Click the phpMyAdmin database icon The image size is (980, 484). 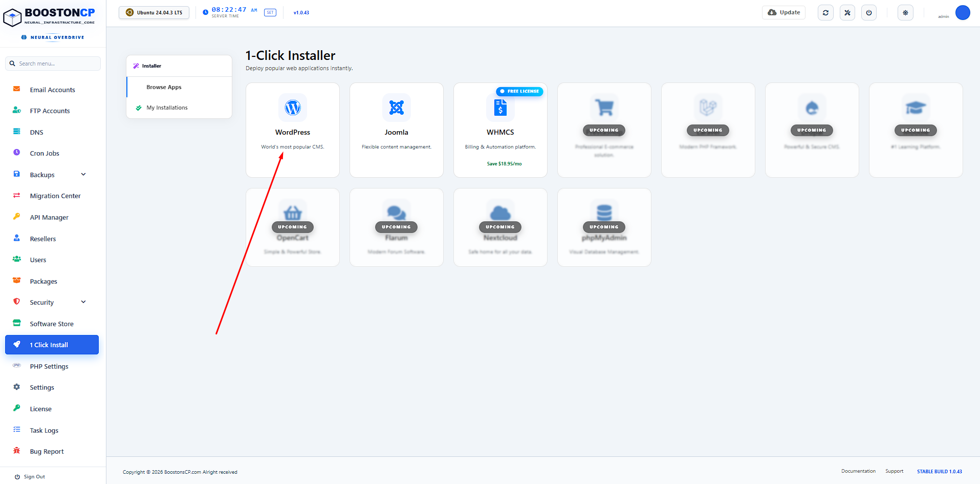point(604,212)
